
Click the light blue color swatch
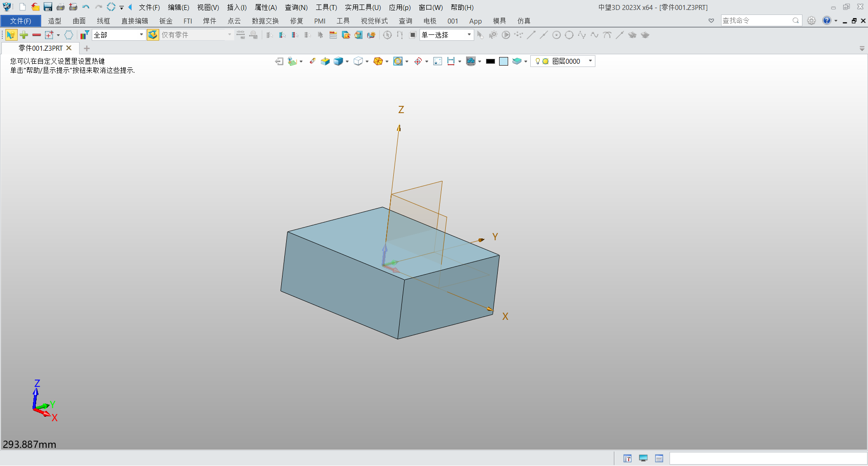coord(504,62)
